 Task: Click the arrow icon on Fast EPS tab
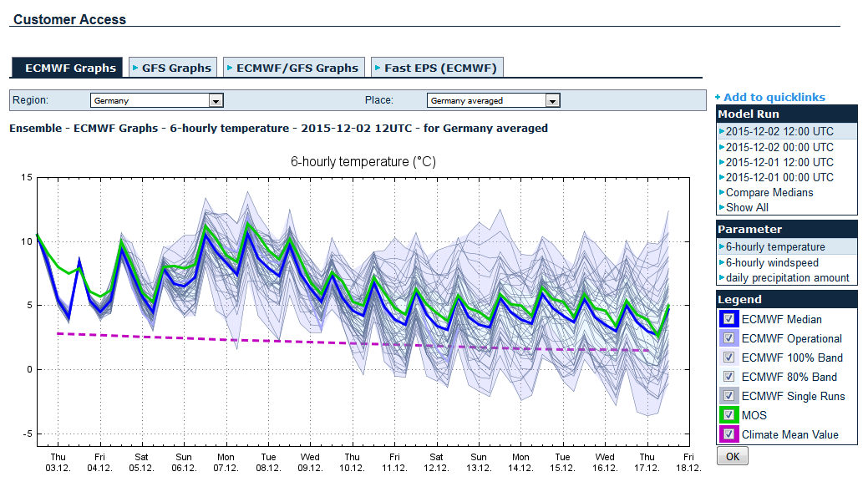pyautogui.click(x=378, y=68)
